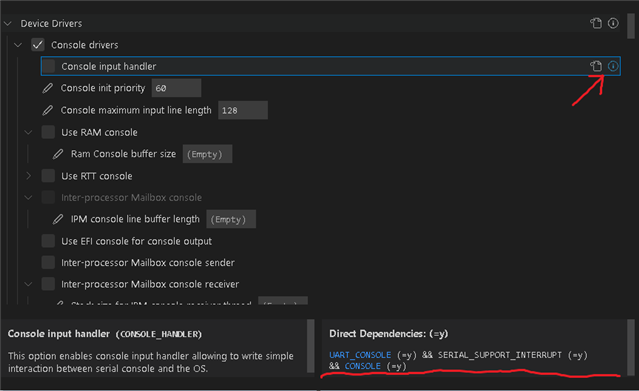Select Inter-processor Mailbox console sender item
Viewport: 639px width, 391px height.
tap(148, 263)
